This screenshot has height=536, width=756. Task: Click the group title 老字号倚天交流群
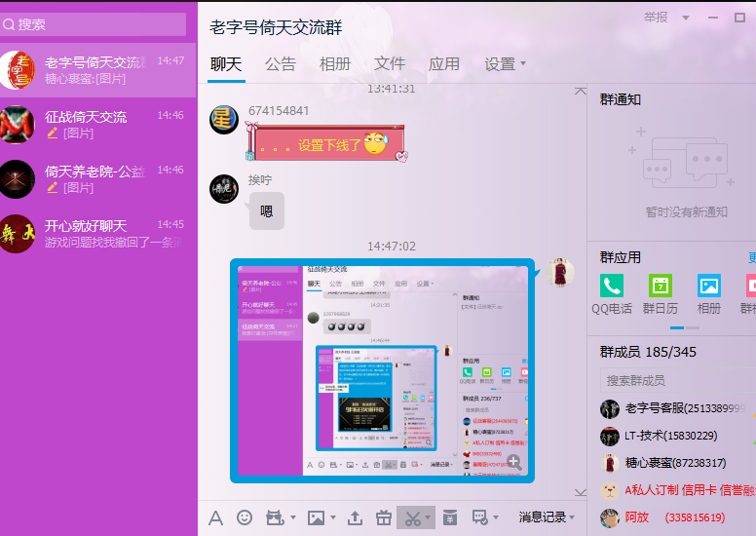click(276, 27)
